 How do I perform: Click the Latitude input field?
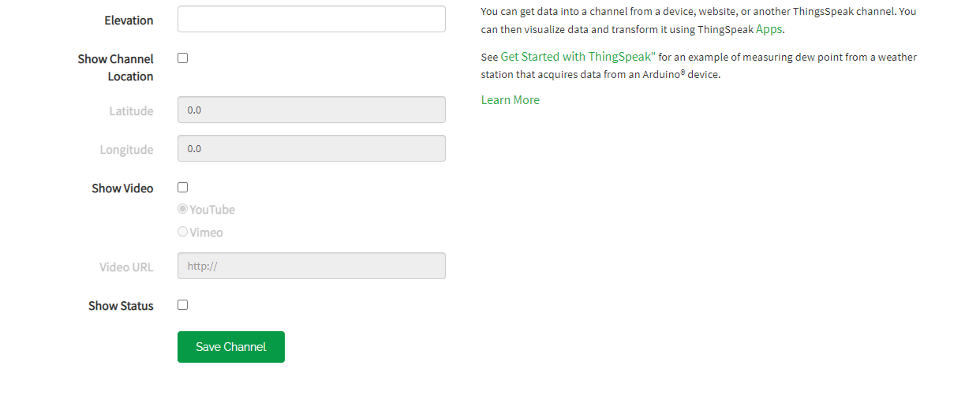[311, 110]
